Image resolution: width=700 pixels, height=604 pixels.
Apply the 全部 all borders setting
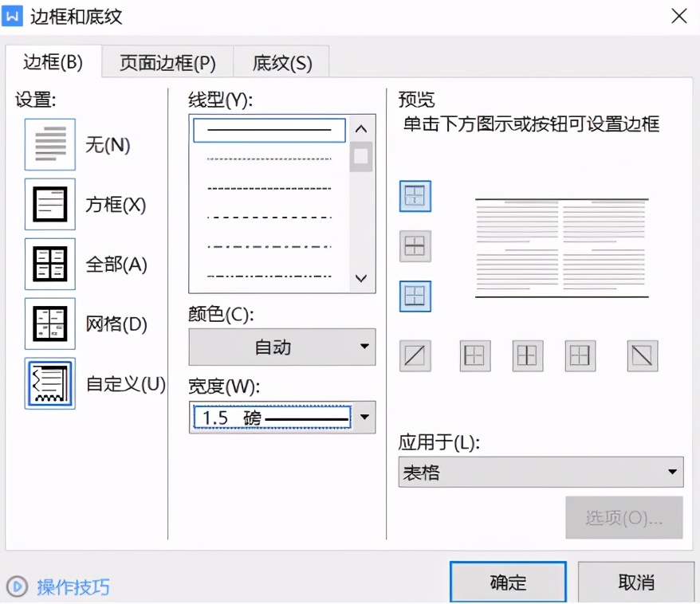pos(49,264)
